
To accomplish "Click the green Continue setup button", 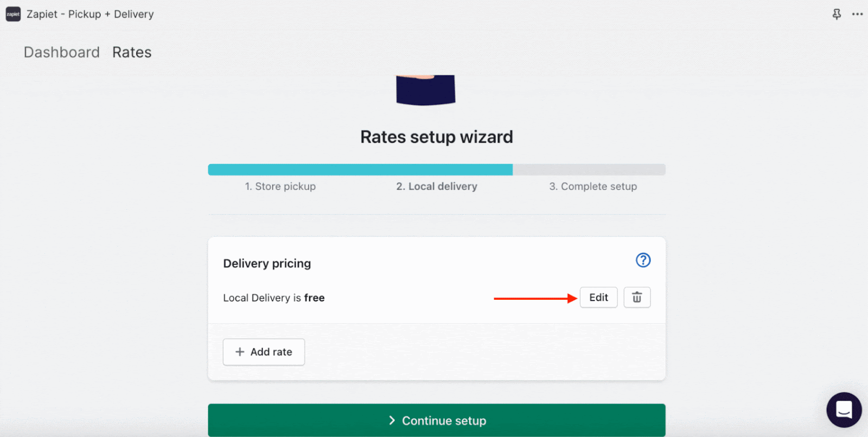I will tap(436, 420).
